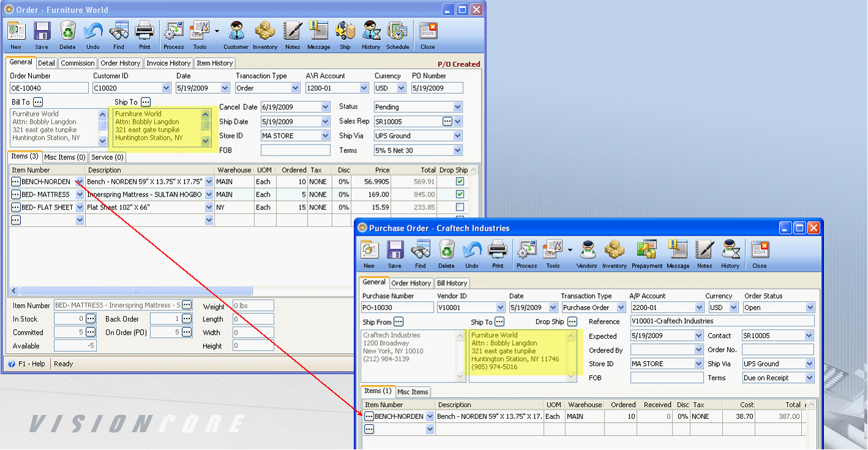Open Tools icon in Order window toolbar
Screen dimensions: 868x450
pos(200,31)
